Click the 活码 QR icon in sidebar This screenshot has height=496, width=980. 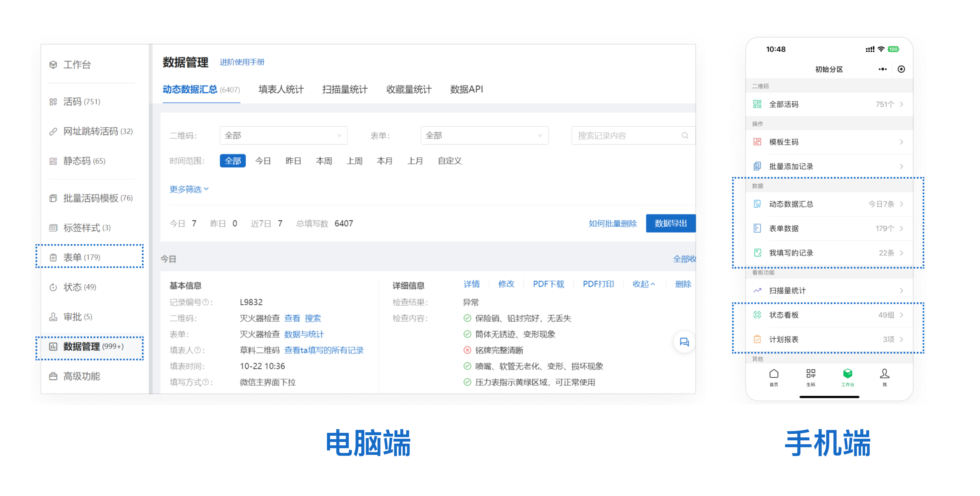53,102
